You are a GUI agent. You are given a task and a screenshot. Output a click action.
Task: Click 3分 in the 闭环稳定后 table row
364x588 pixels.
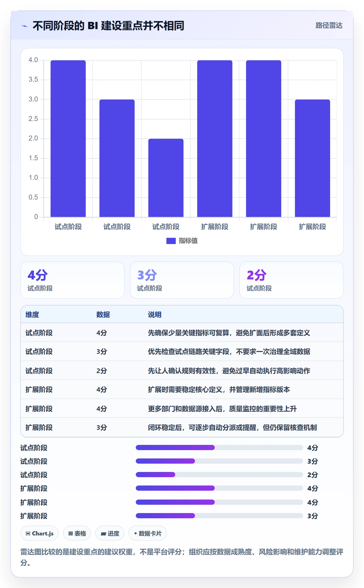click(x=102, y=427)
